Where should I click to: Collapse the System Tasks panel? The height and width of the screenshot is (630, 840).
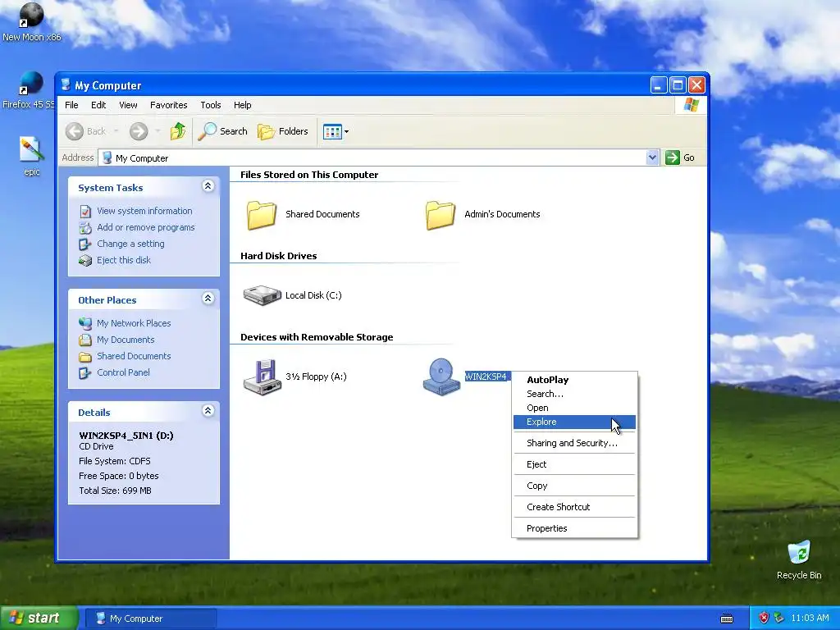pos(208,186)
